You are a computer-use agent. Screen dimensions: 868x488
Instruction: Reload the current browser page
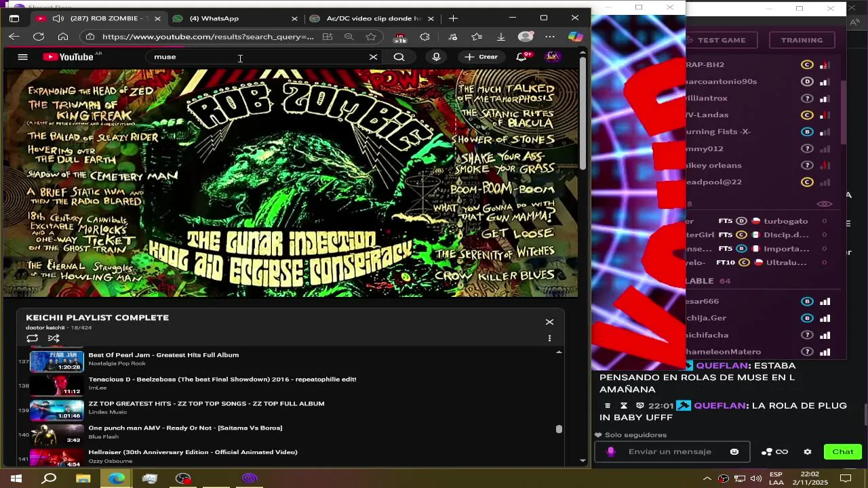(x=39, y=37)
